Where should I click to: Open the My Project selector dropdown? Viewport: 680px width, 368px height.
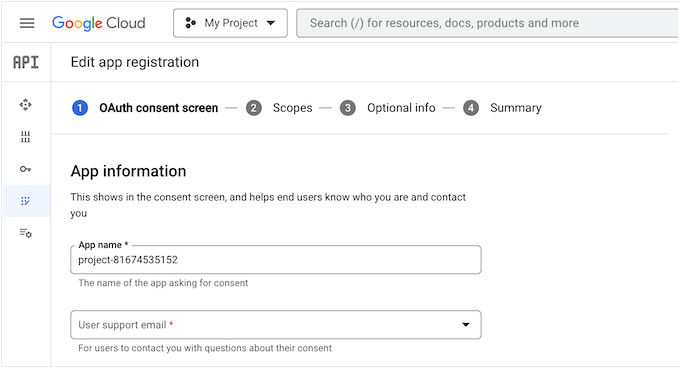[230, 23]
